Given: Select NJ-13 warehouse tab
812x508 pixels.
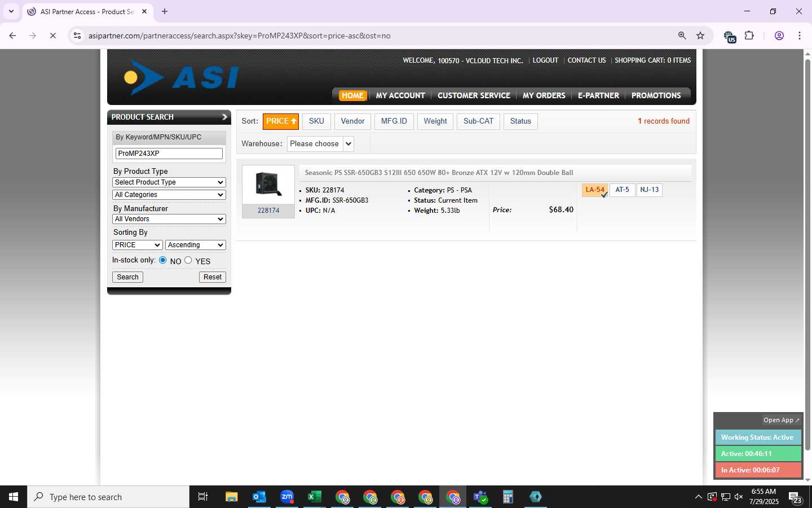Looking at the screenshot, I should 650,190.
